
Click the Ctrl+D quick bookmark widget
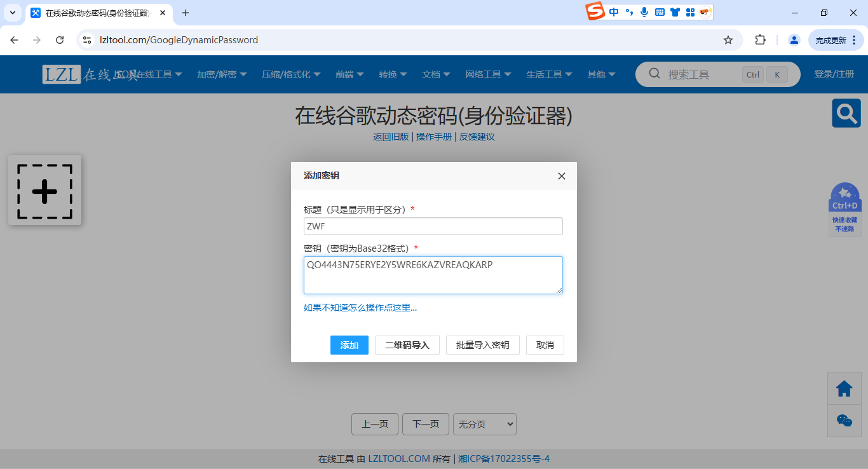pos(845,209)
